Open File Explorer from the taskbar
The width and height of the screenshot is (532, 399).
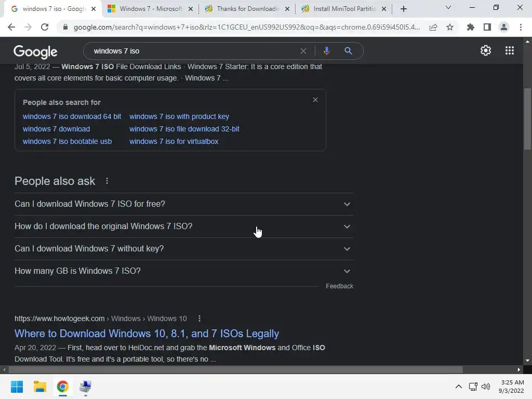[39, 387]
